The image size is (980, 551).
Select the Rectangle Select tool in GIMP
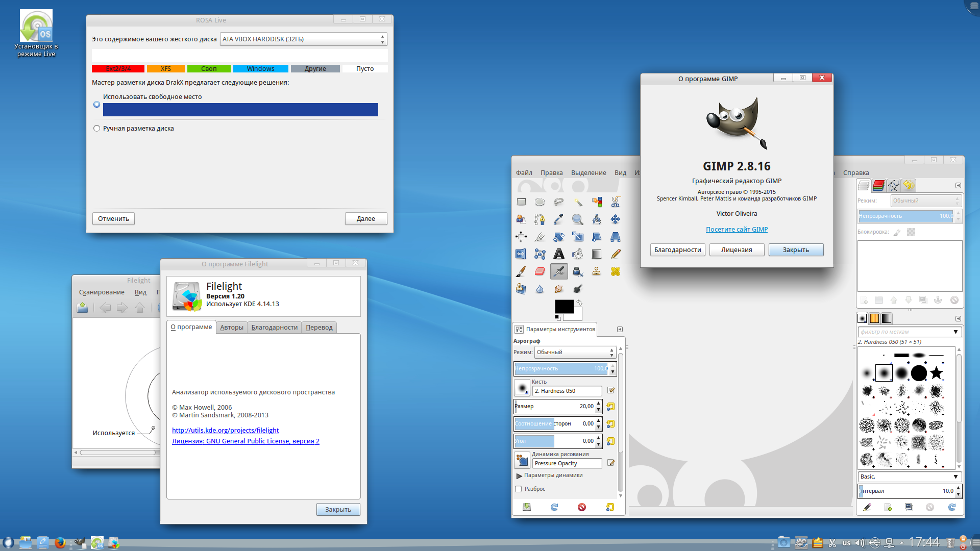click(521, 202)
